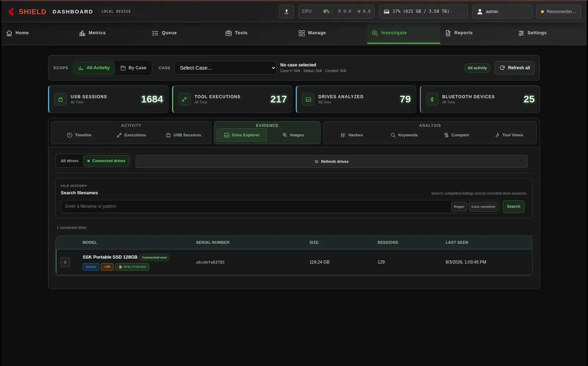
Task: Click the Home house icon
Action: click(9, 33)
